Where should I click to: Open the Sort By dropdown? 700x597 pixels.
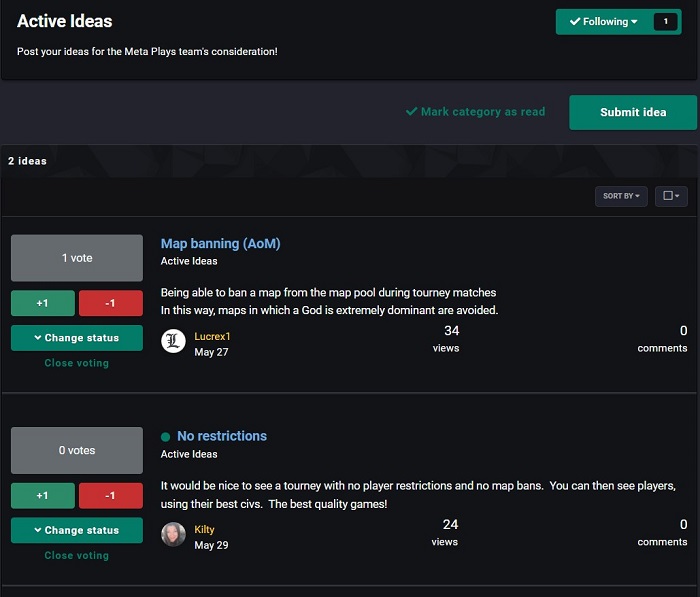pos(621,196)
